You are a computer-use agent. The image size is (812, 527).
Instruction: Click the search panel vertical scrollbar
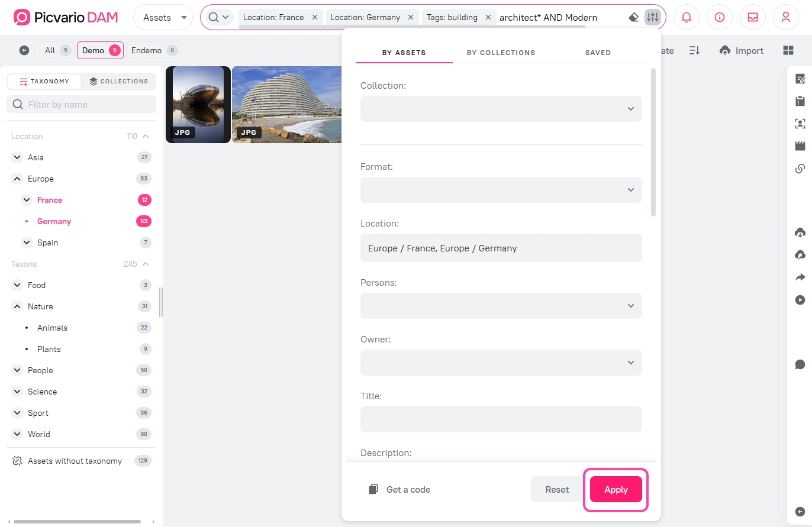[653, 143]
